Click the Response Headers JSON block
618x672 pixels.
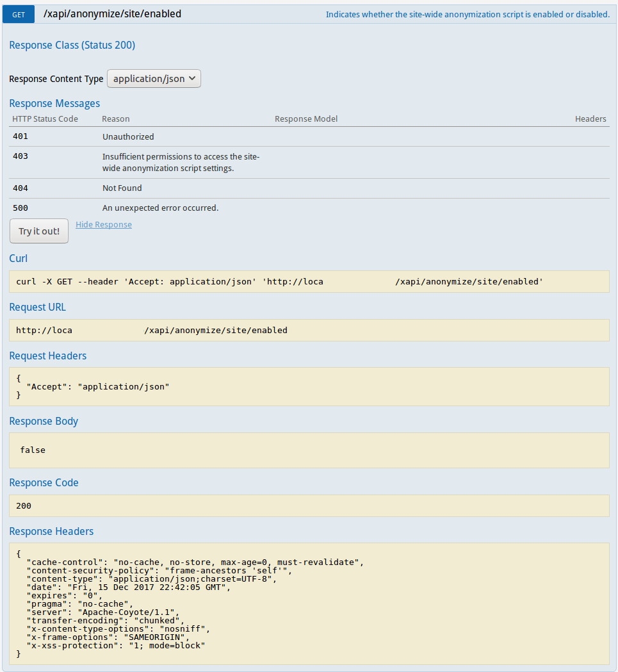tap(309, 605)
